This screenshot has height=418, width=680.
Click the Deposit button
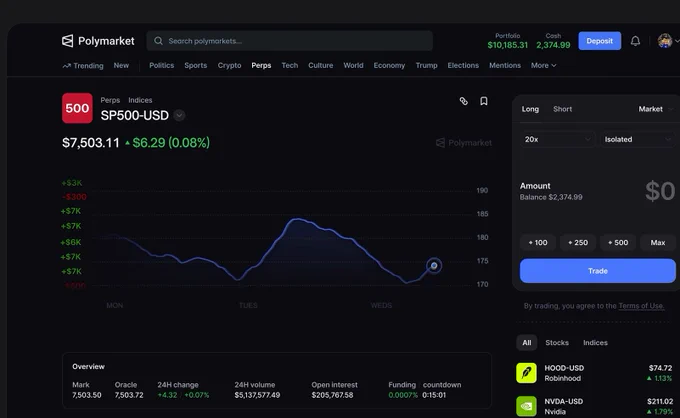point(599,41)
